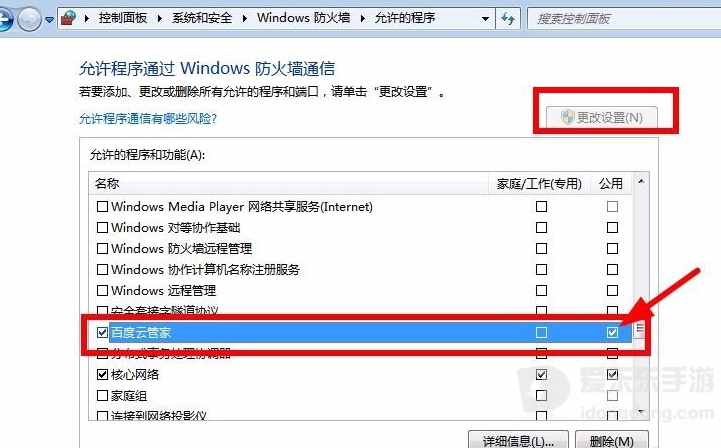Image resolution: width=721 pixels, height=448 pixels.
Task: Uncheck 百度云管家 公用 checkbox
Action: tap(612, 333)
